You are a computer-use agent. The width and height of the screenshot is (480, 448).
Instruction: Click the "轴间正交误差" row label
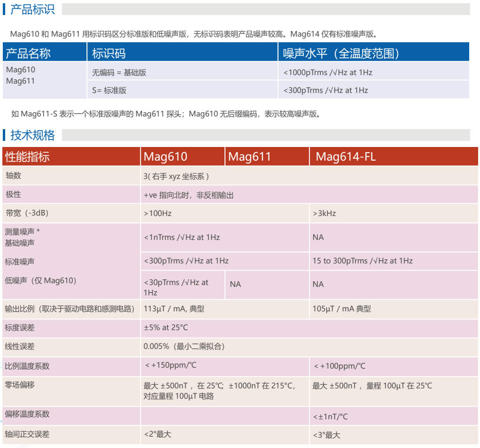point(27,434)
